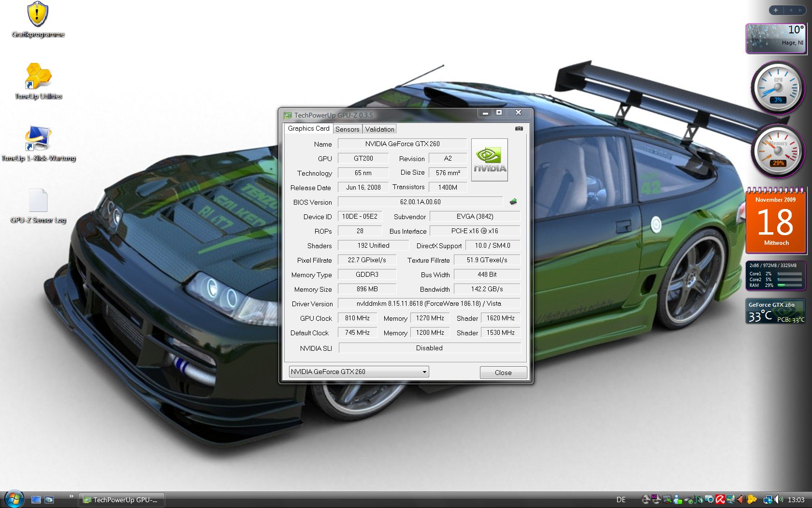The height and width of the screenshot is (508, 812).
Task: Click the Memory Type field showing GDDR3
Action: (x=367, y=274)
